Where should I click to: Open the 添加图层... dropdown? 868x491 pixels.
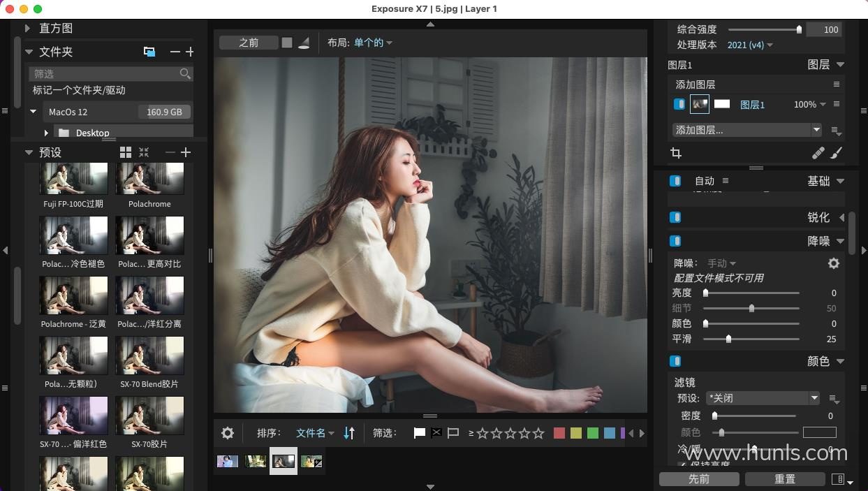pos(747,130)
